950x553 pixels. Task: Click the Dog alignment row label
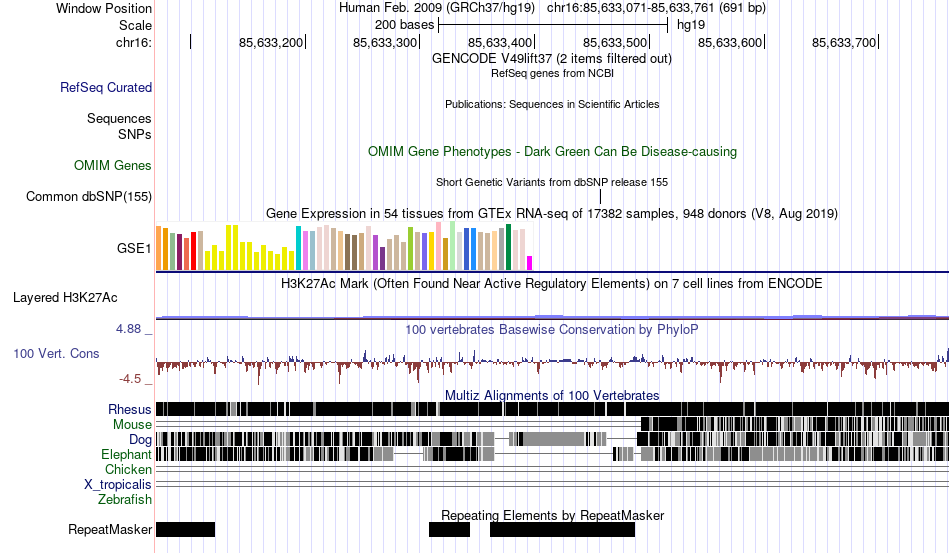click(x=140, y=440)
